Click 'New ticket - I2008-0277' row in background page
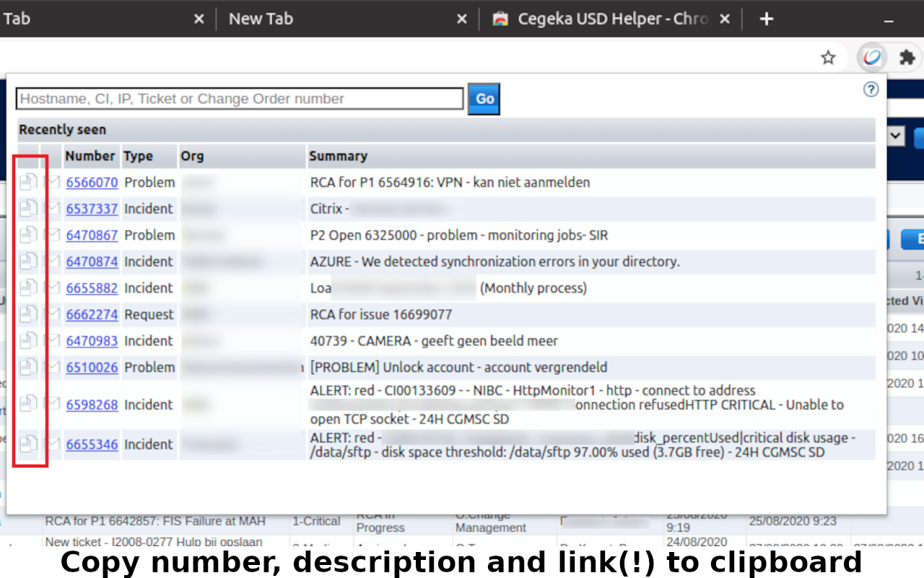The image size is (924, 578). [x=154, y=542]
